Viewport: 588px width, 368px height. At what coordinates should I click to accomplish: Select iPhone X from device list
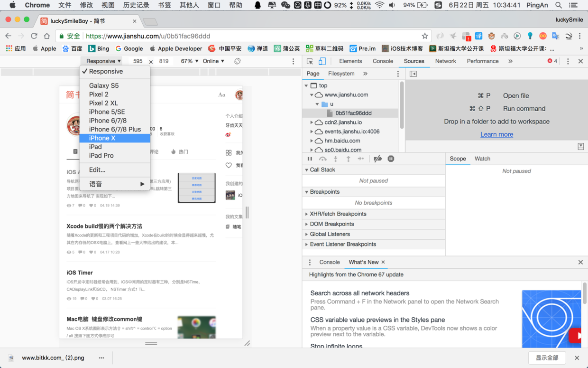click(x=115, y=138)
